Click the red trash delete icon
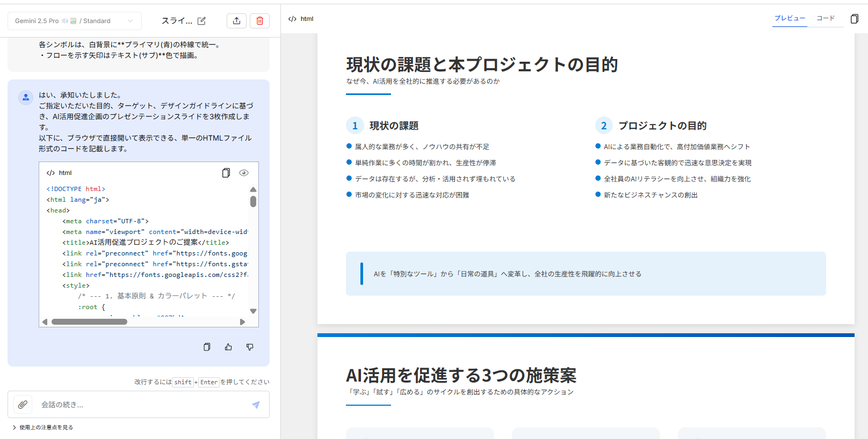The height and width of the screenshot is (439, 868). (259, 21)
